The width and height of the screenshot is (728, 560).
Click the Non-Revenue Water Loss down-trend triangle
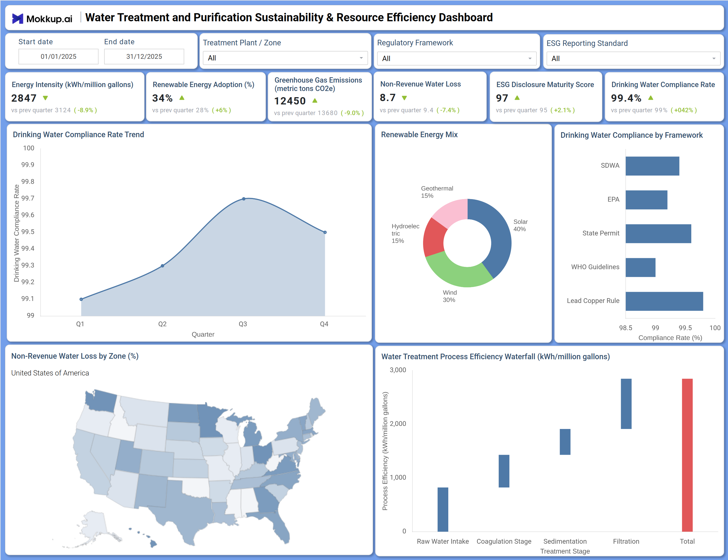[404, 98]
